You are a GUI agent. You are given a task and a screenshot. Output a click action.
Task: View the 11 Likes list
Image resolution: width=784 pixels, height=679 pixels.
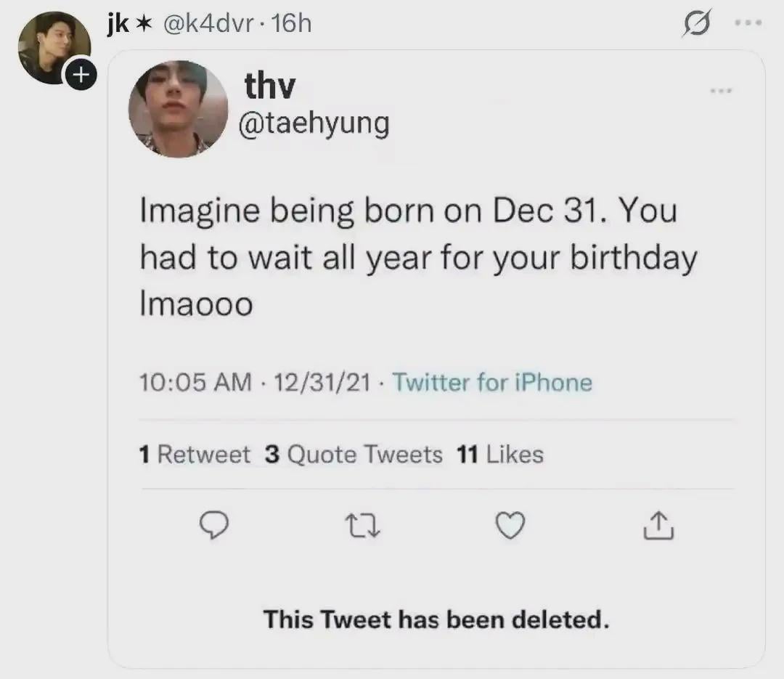(x=500, y=455)
